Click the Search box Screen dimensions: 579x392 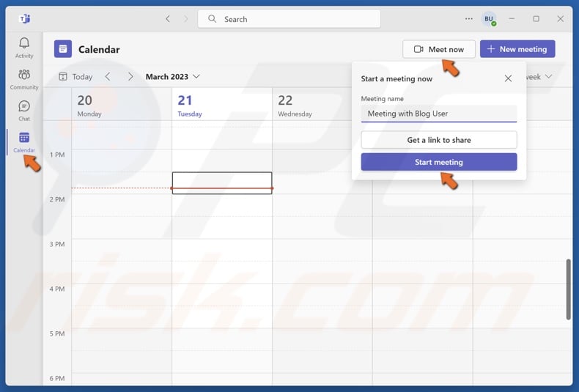[x=289, y=19]
